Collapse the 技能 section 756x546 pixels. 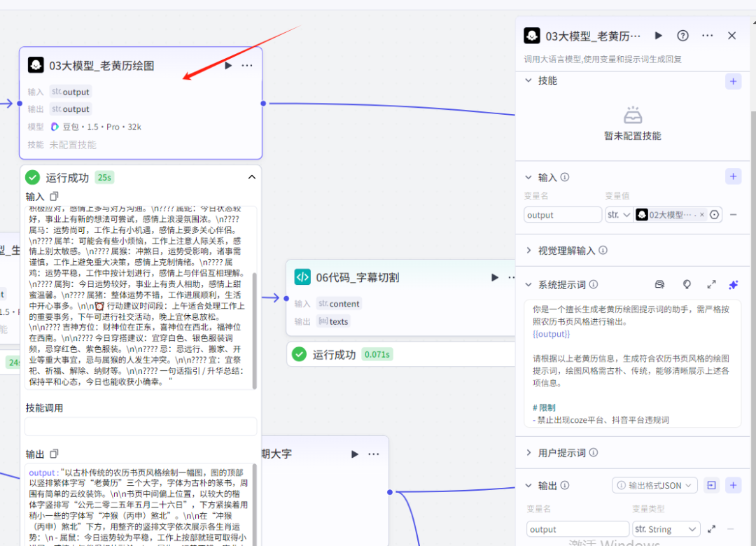(x=529, y=80)
